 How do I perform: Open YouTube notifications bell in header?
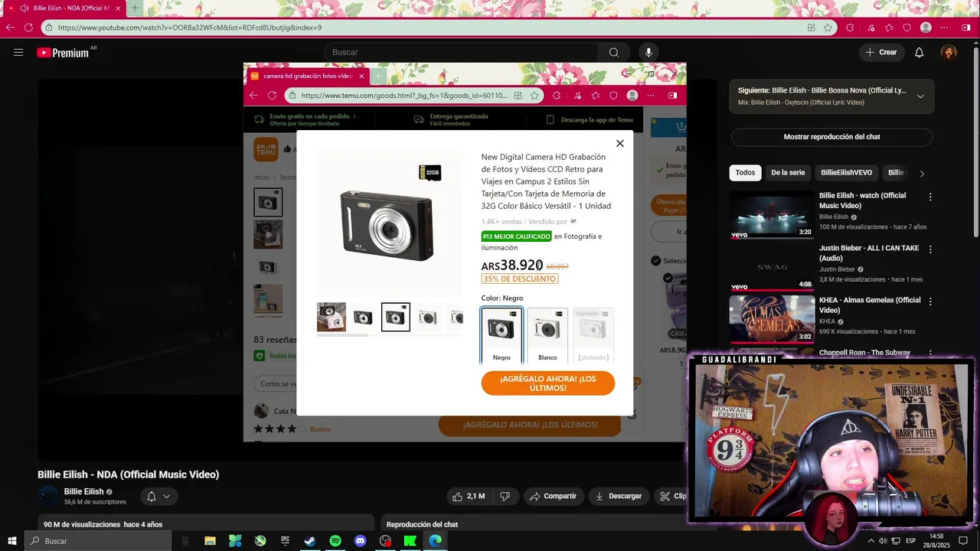919,52
